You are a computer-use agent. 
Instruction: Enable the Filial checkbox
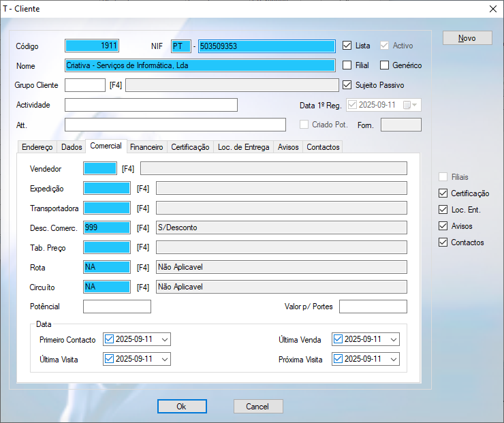tap(347, 65)
